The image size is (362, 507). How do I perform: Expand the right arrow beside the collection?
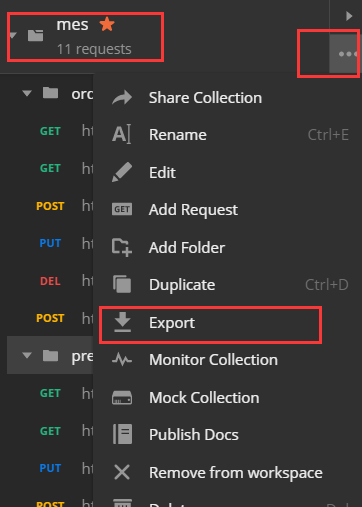coord(349,16)
